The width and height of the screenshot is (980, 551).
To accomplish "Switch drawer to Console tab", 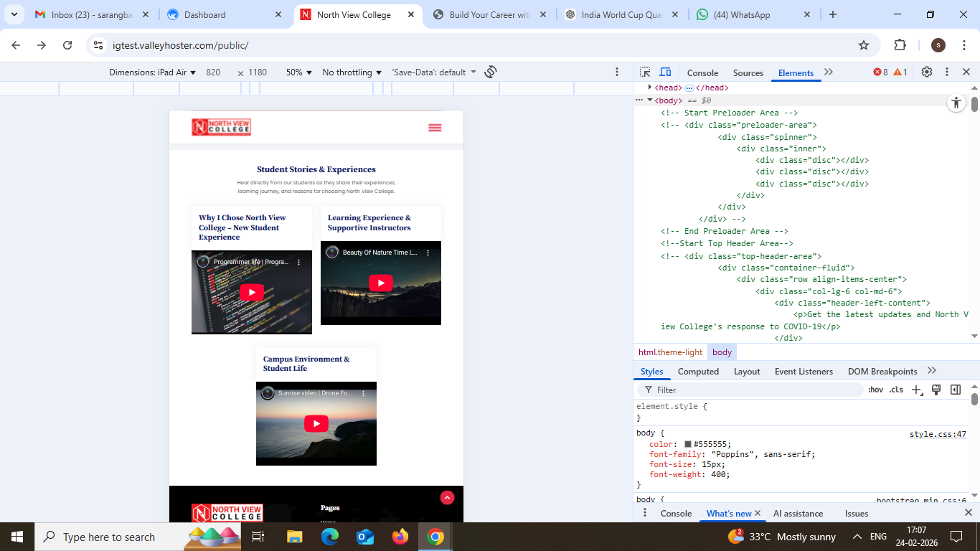I will pos(676,514).
